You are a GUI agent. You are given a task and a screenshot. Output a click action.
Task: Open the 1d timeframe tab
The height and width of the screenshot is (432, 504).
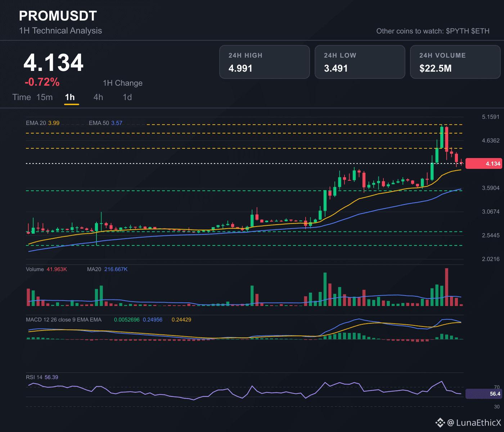pyautogui.click(x=127, y=97)
